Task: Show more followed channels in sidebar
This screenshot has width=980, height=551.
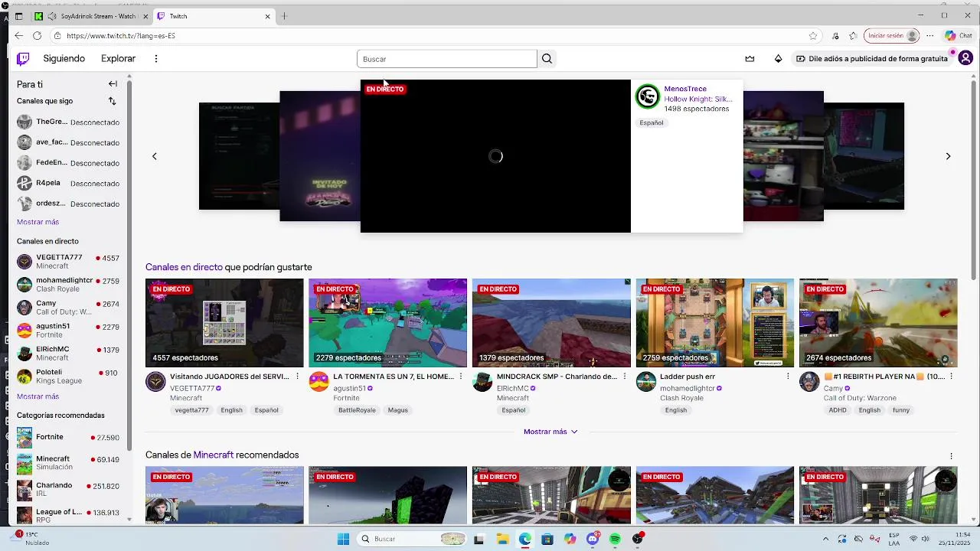Action: click(x=38, y=222)
